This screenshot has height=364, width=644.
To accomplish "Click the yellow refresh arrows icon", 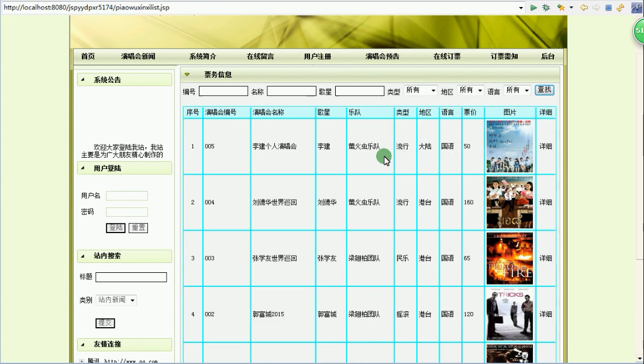I will 620,8.
